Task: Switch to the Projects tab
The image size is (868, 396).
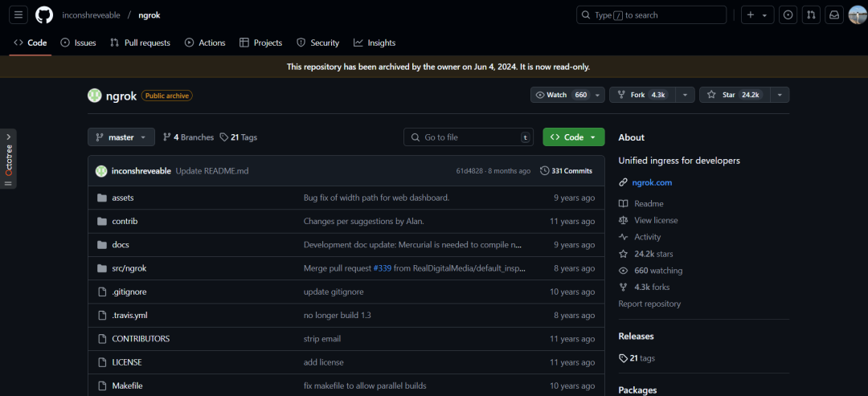Action: [260, 43]
